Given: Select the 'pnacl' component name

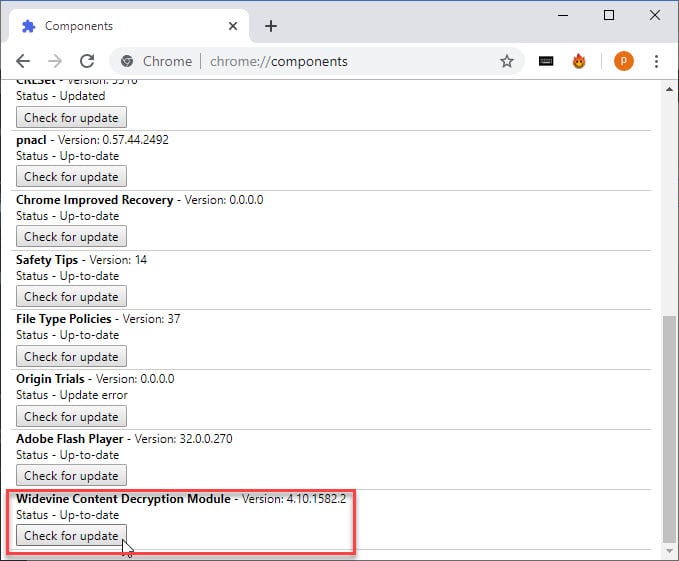Looking at the screenshot, I should [31, 140].
